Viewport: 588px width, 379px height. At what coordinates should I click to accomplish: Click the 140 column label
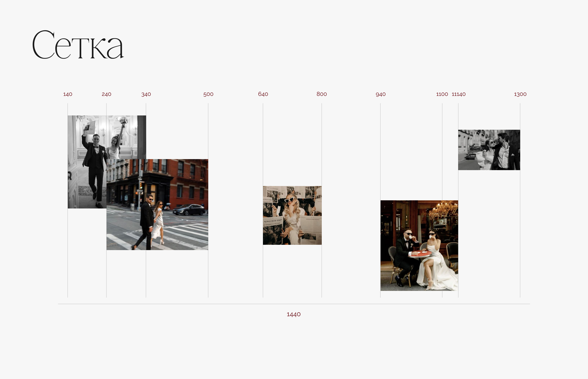68,94
